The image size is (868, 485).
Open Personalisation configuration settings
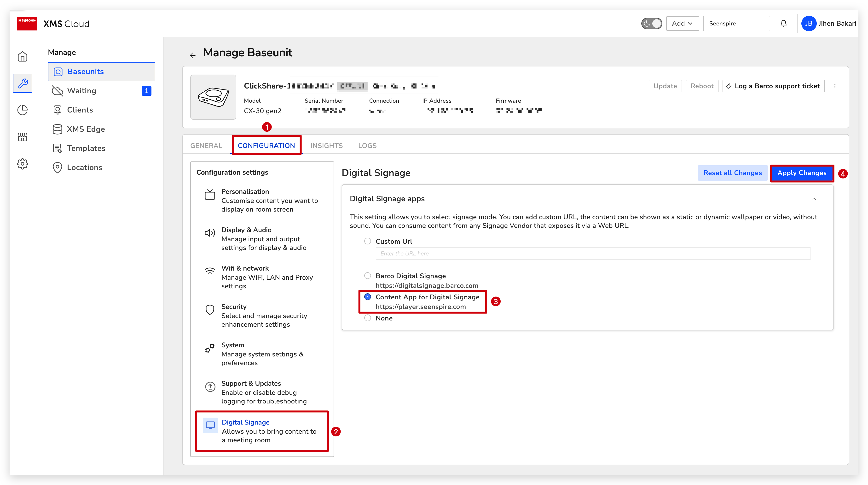click(262, 200)
